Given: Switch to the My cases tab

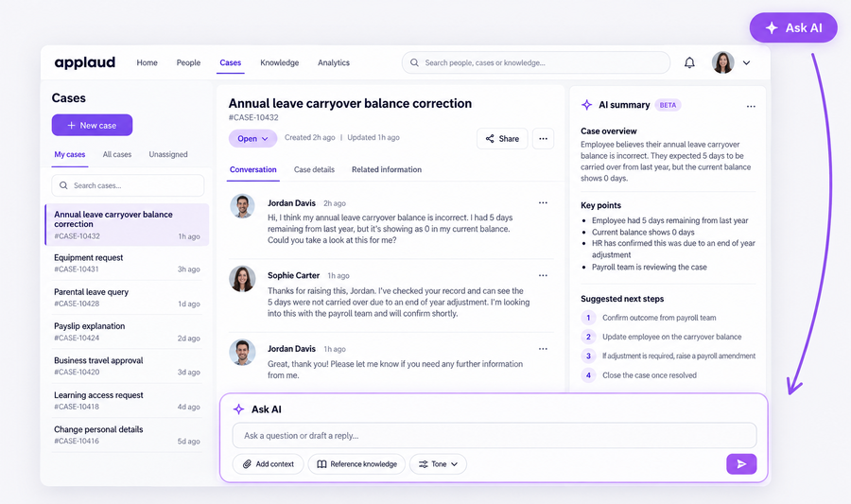Looking at the screenshot, I should pos(69,154).
